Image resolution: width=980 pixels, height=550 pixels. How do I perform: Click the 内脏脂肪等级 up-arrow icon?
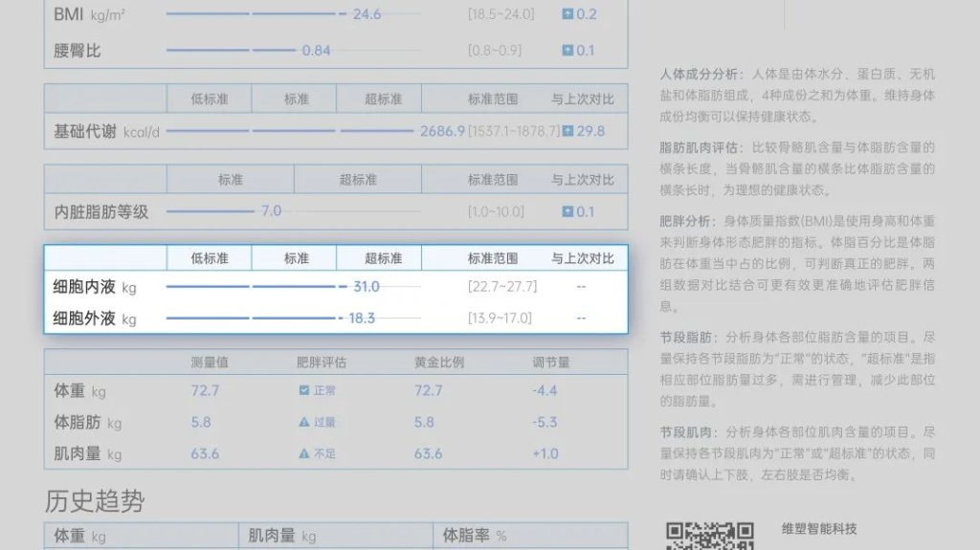568,211
